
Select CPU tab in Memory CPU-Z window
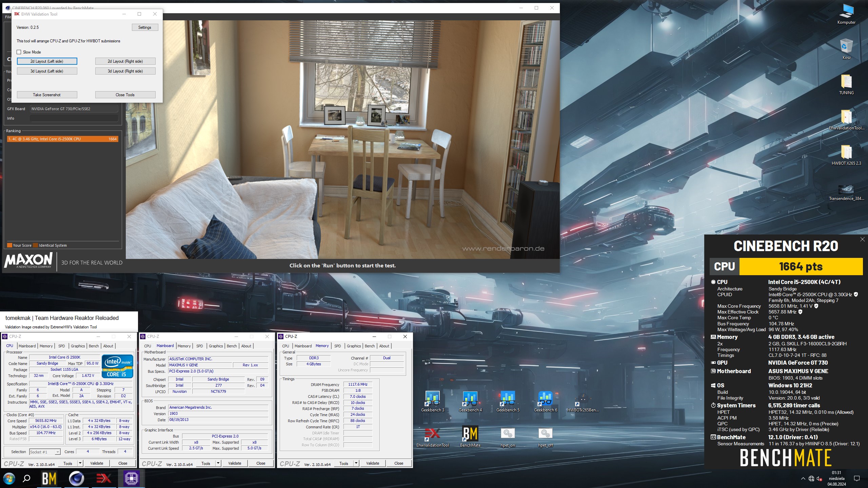pos(286,346)
